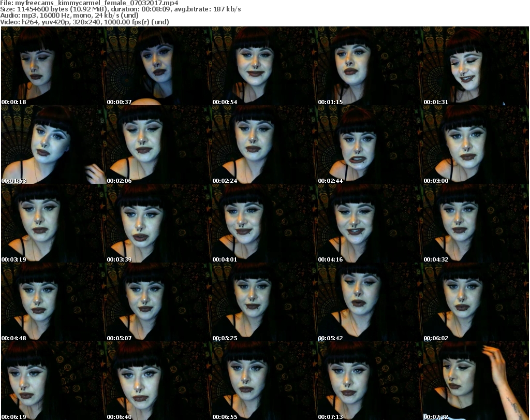Select the frame thumbnail at 00:04:01

click(264, 223)
